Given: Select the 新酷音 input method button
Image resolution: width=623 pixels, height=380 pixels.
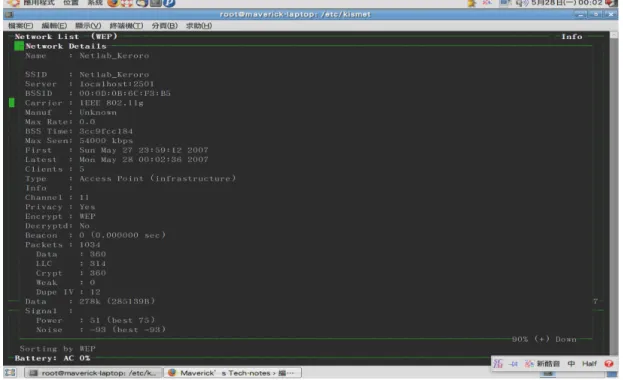Looking at the screenshot, I should click(542, 364).
